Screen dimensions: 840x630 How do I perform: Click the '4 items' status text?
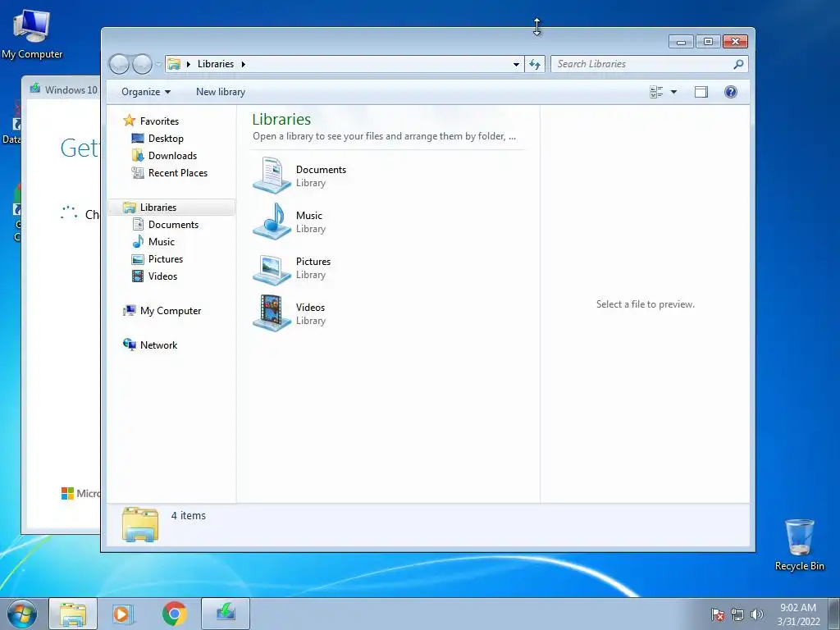(x=188, y=515)
